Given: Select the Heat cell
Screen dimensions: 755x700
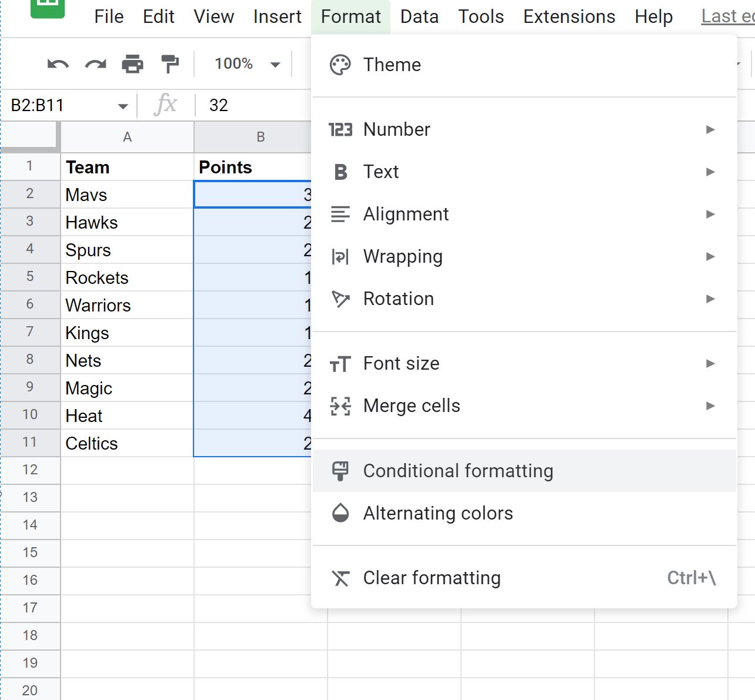Looking at the screenshot, I should click(127, 416).
